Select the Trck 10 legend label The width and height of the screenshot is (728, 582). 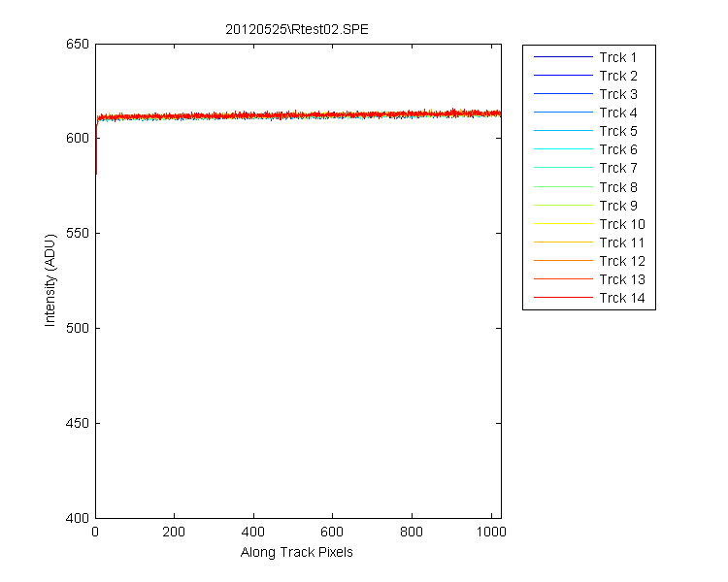(622, 224)
